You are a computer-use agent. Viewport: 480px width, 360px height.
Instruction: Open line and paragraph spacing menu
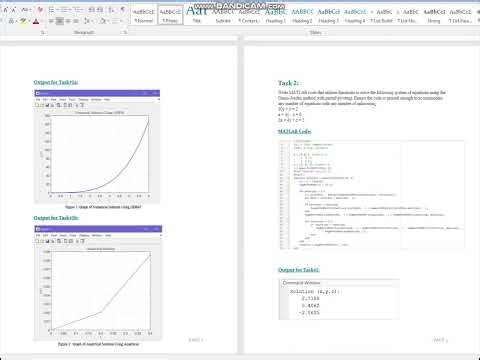click(88, 21)
